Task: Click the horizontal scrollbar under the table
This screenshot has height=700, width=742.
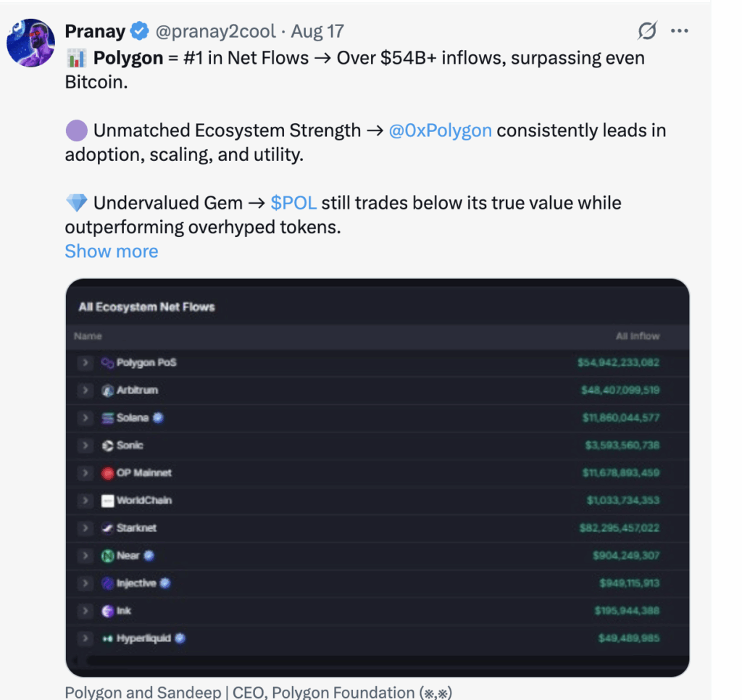Action: click(x=378, y=660)
